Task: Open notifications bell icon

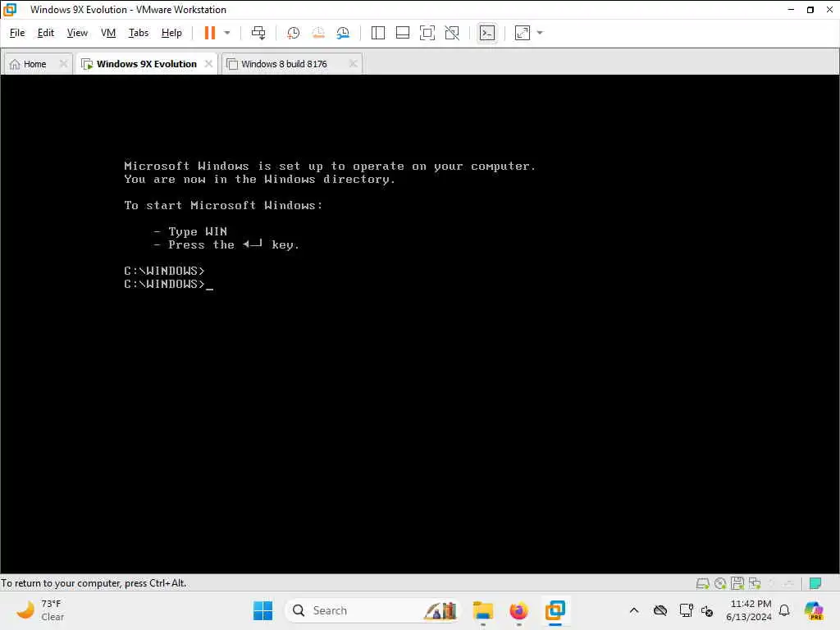Action: coord(784,610)
